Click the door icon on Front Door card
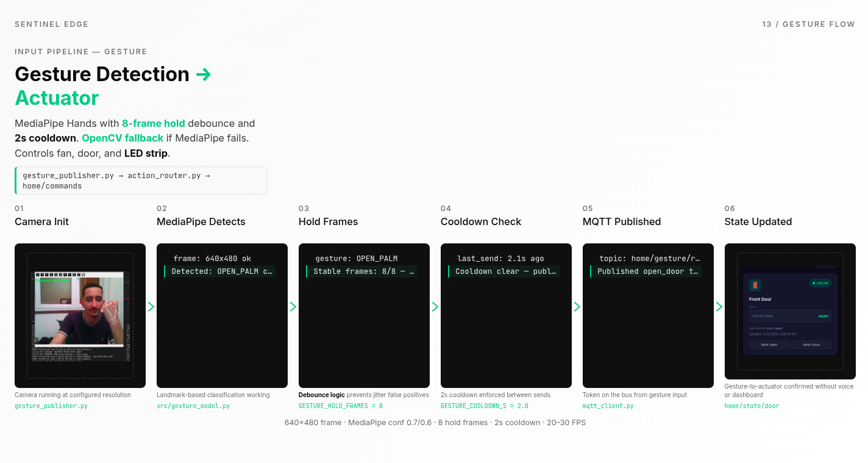 click(755, 285)
